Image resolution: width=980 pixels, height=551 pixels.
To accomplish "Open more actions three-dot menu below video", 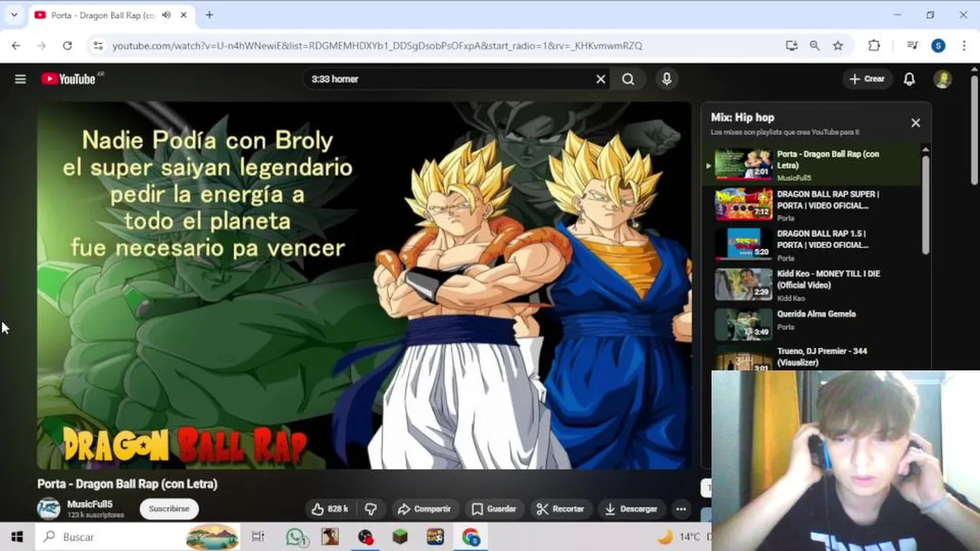I will coord(681,509).
